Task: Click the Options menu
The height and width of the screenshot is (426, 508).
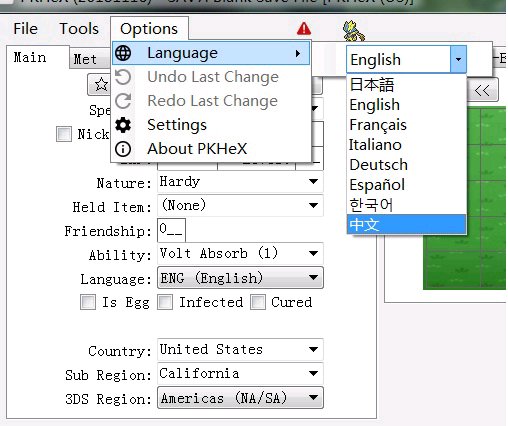Action: [x=149, y=29]
